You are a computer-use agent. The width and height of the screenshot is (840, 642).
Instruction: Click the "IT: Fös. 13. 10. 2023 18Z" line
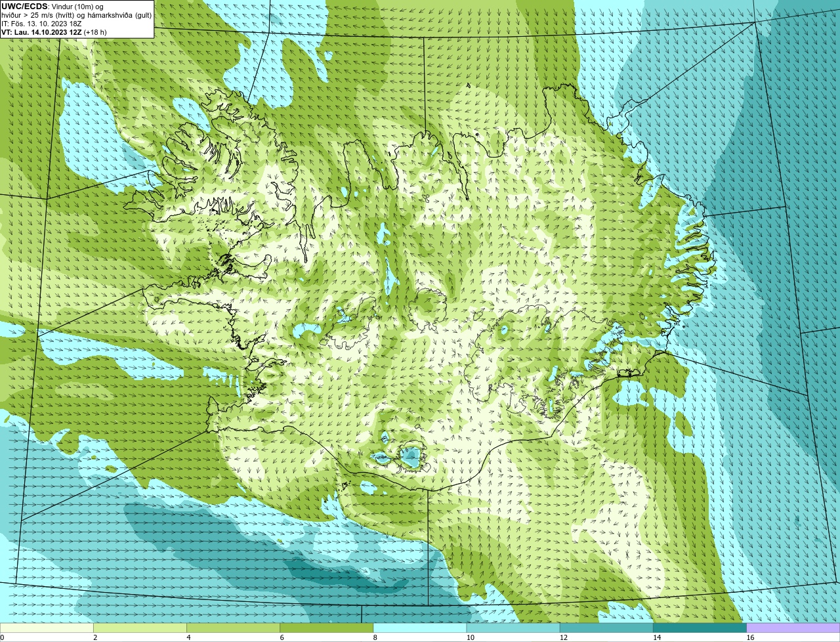tap(41, 23)
